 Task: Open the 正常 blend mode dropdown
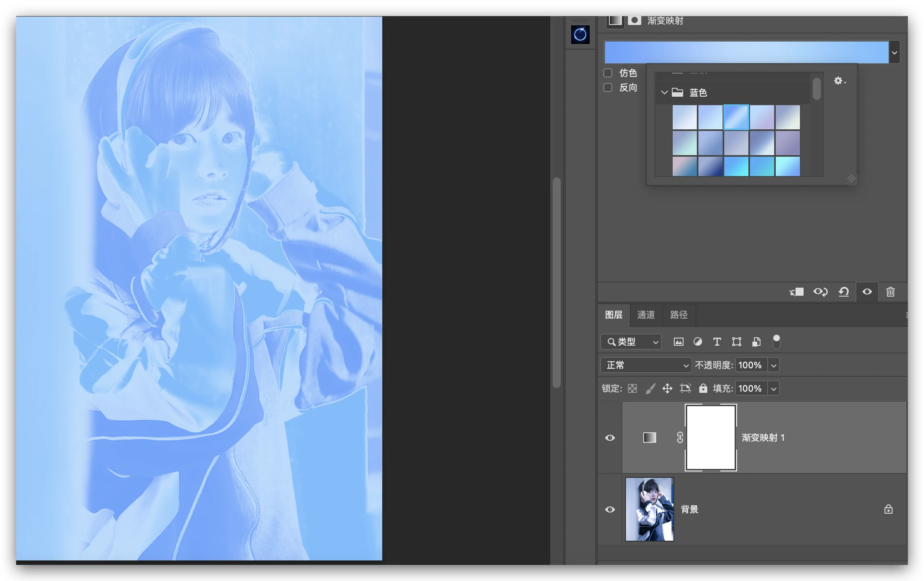point(645,365)
